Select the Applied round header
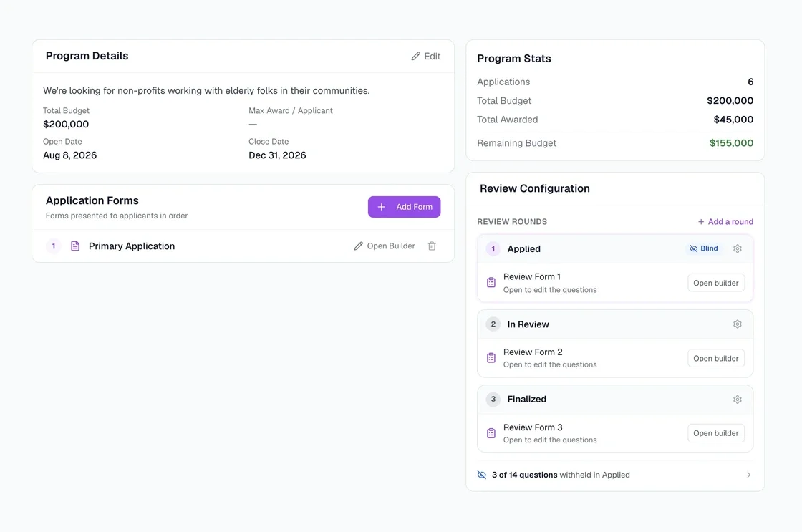This screenshot has height=532, width=802. (x=615, y=248)
